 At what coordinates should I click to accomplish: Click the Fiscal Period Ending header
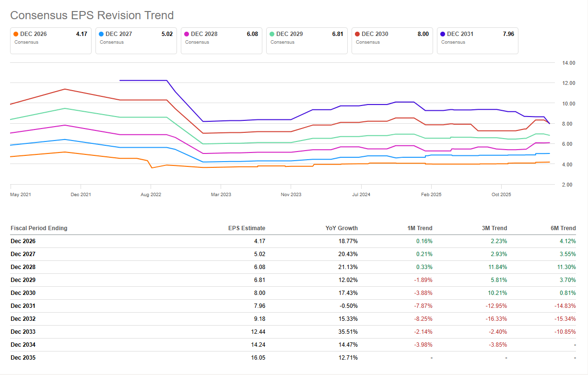click(x=39, y=228)
